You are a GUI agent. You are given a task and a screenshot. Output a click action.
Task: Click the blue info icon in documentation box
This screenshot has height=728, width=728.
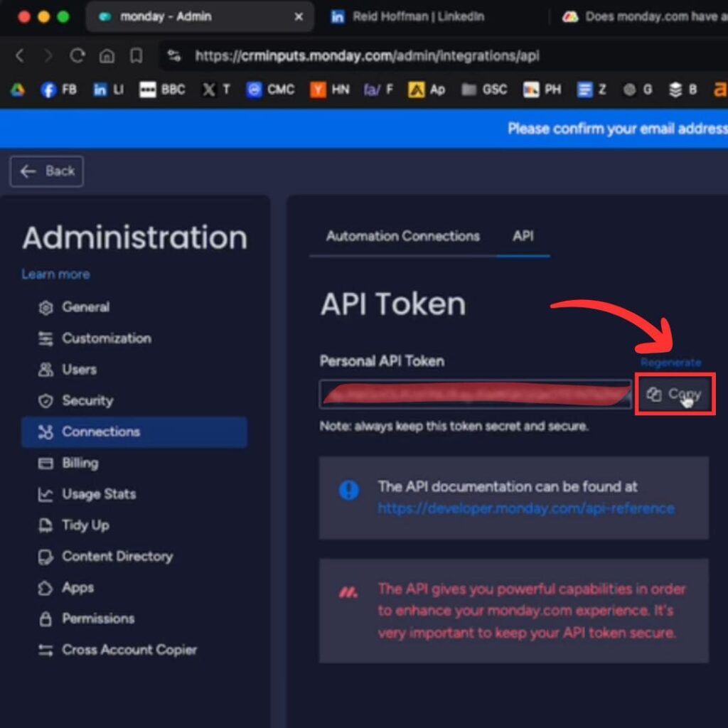[x=349, y=491]
